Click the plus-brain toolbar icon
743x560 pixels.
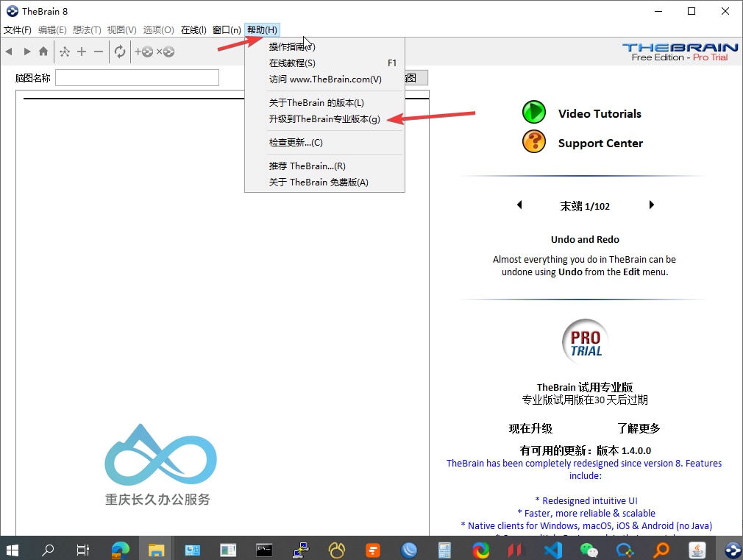[143, 52]
